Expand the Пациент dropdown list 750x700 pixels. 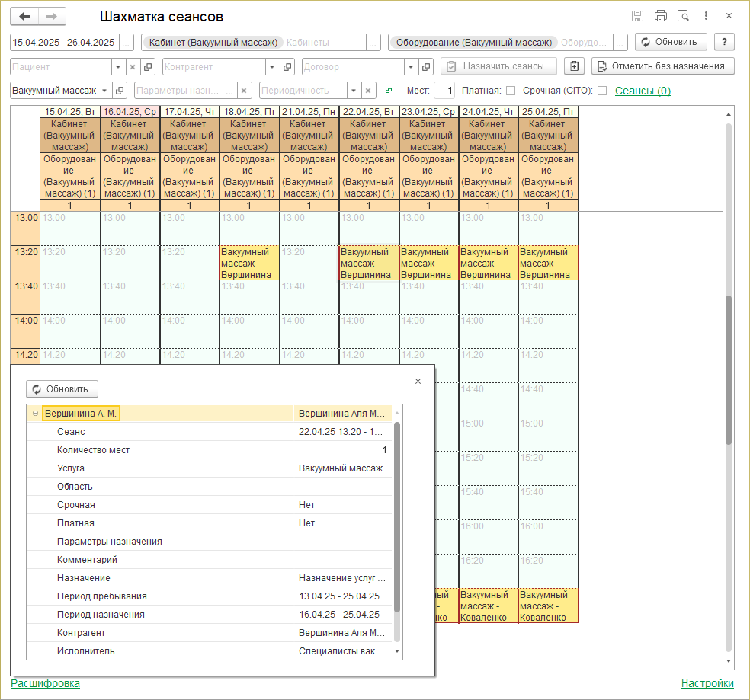[117, 66]
